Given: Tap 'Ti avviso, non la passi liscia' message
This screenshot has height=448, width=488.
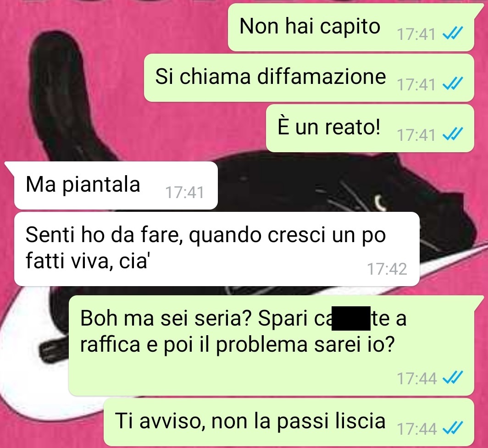Looking at the screenshot, I should point(289,422).
